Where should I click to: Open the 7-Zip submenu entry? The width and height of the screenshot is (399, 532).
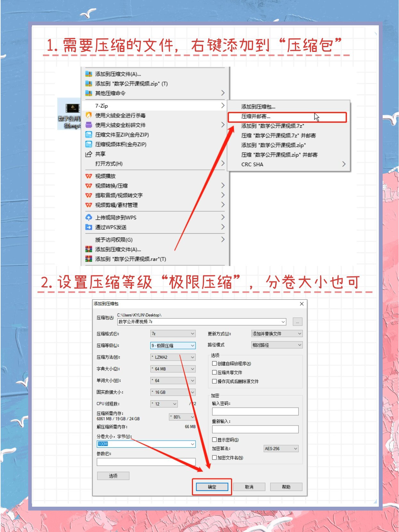tap(155, 106)
